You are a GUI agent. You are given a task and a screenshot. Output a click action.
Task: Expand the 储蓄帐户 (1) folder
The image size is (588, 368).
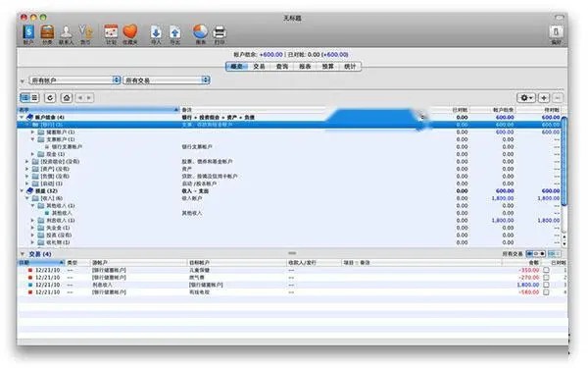(32, 132)
